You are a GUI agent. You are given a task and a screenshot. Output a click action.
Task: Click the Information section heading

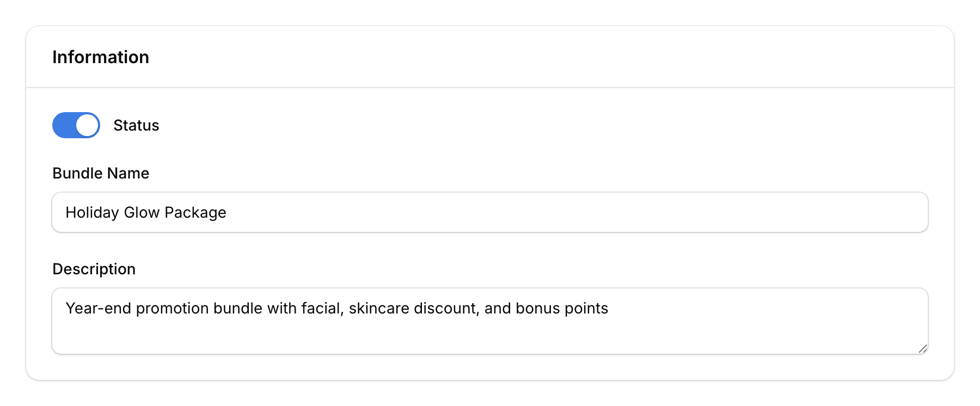tap(101, 57)
